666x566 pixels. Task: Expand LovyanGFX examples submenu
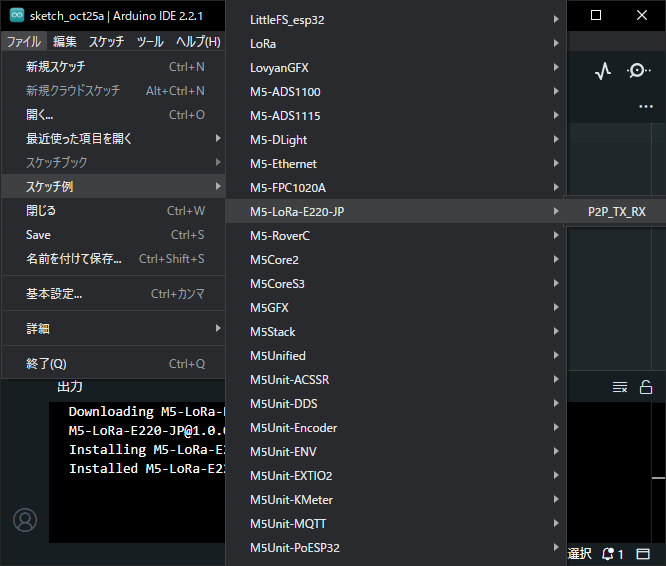tap(396, 68)
